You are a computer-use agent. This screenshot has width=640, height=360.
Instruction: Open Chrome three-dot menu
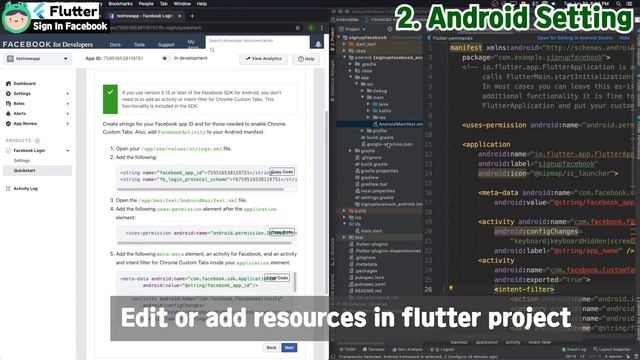click(322, 28)
